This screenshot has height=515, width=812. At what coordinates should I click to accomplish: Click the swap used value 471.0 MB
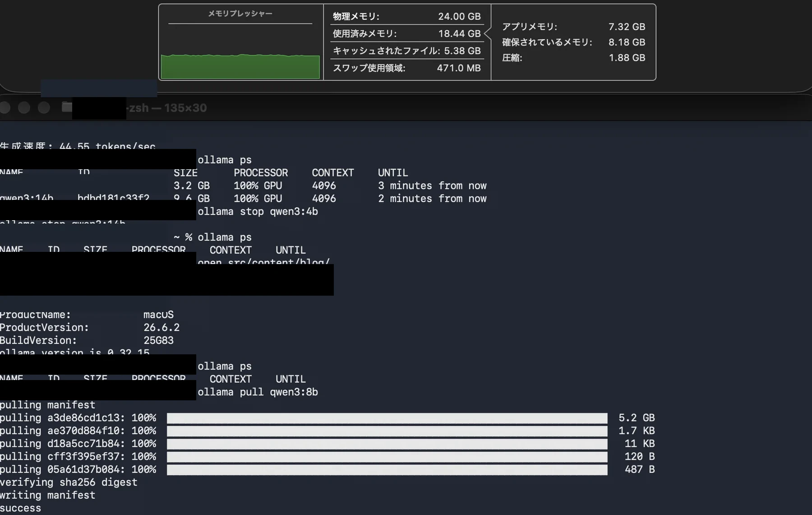(458, 68)
